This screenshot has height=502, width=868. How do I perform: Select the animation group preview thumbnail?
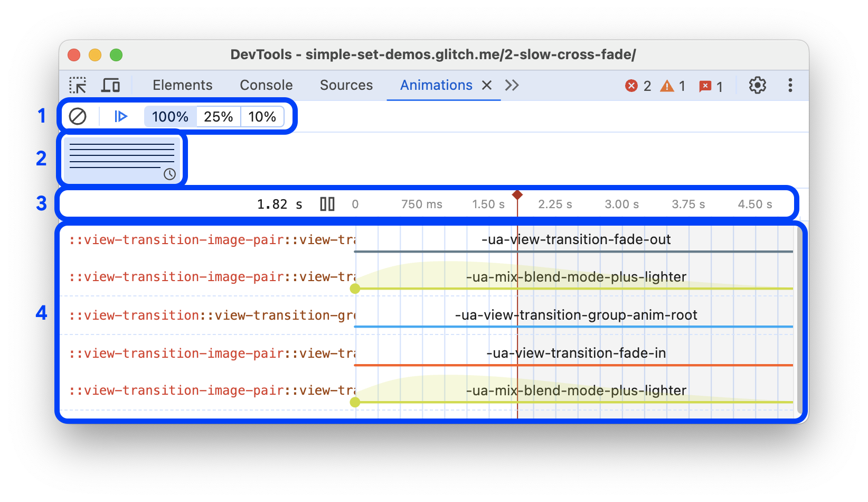pos(121,159)
